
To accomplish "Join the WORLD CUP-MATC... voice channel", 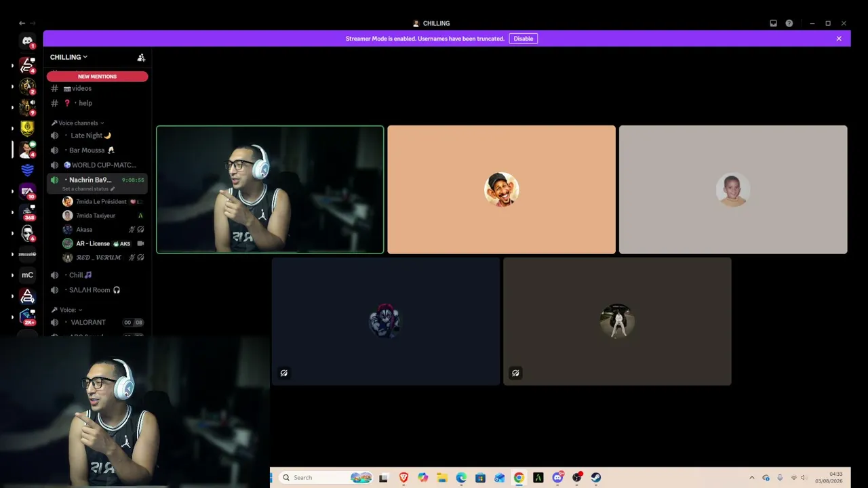I will (98, 165).
